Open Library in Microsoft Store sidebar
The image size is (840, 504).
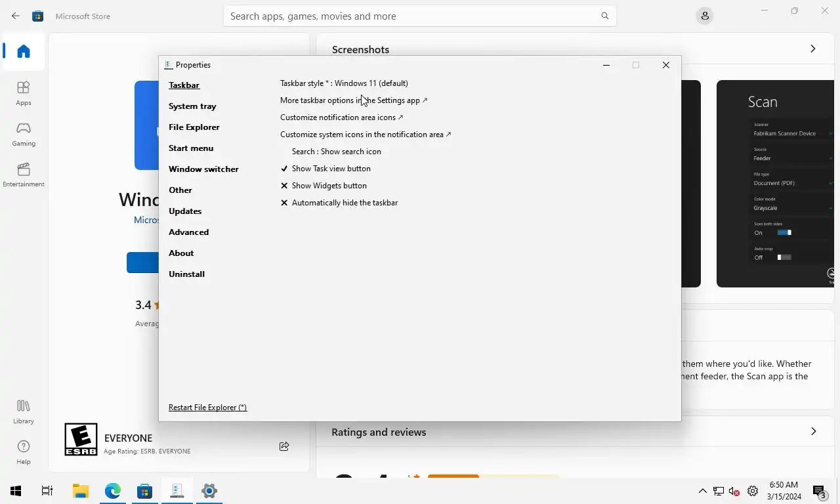[24, 411]
